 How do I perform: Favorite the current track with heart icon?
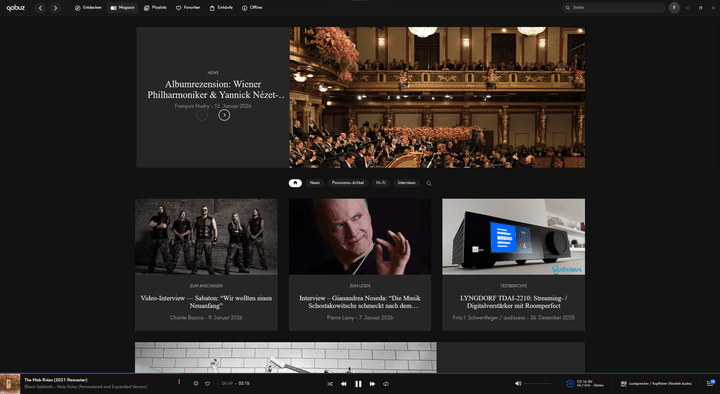(208, 383)
